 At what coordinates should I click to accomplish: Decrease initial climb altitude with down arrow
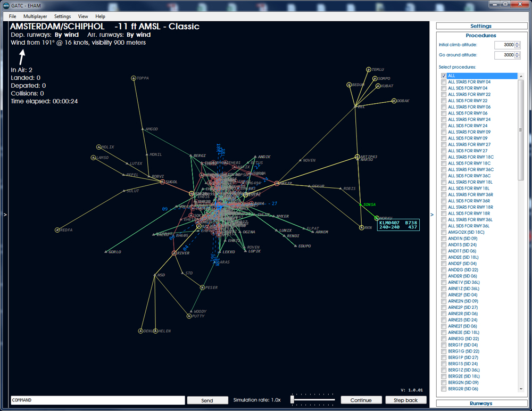click(517, 46)
